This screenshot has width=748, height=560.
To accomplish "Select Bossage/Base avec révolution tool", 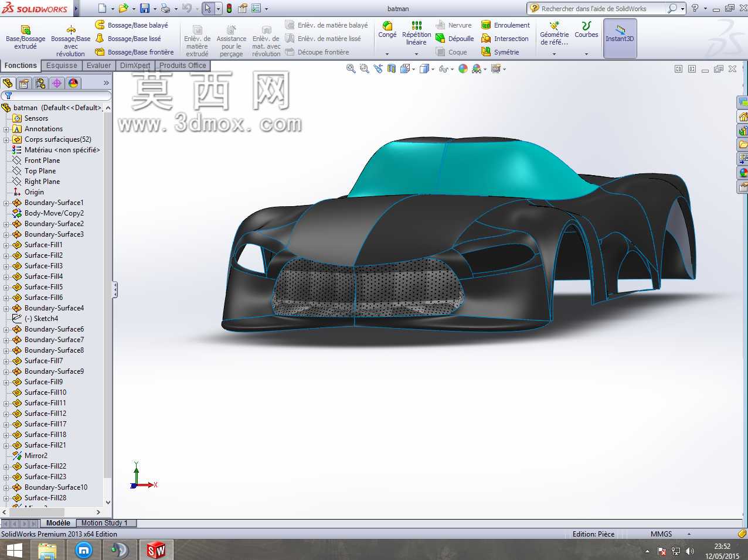I will point(70,41).
